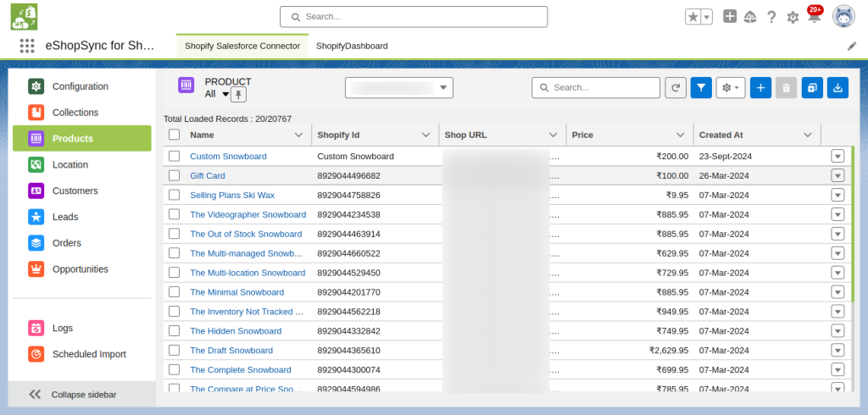Click the Customers sidebar icon
868x415 pixels.
pos(36,191)
